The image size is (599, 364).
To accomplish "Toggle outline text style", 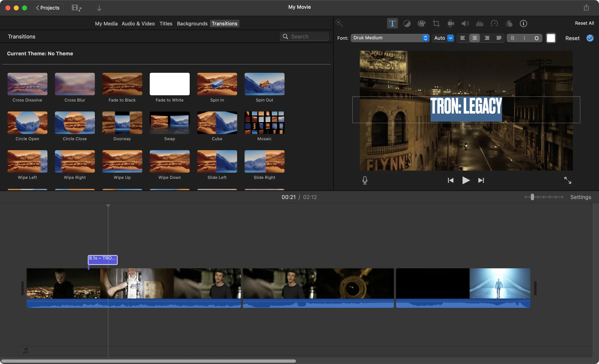I will pyautogui.click(x=536, y=38).
